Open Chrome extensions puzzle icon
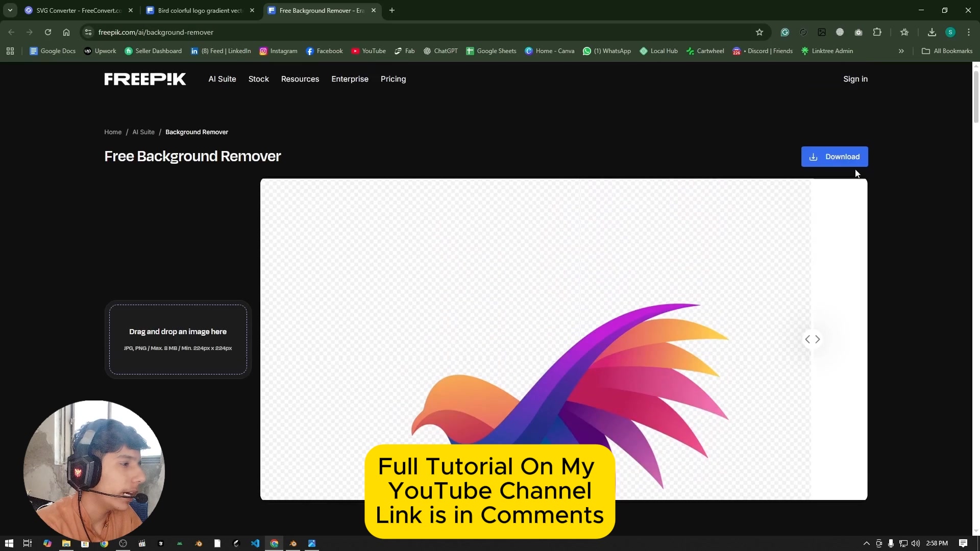 click(x=877, y=32)
